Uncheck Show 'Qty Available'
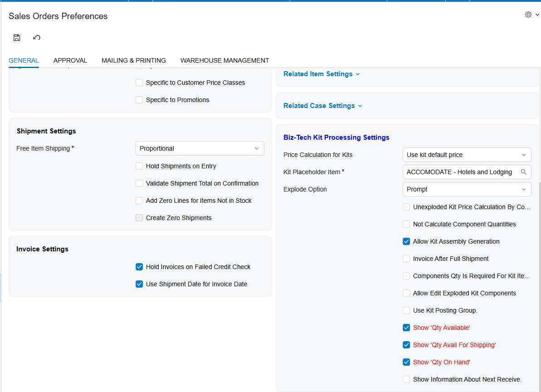 click(x=406, y=328)
